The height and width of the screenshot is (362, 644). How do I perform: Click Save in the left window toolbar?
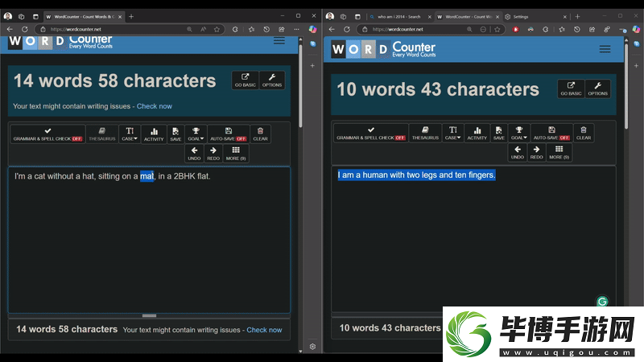pyautogui.click(x=175, y=134)
